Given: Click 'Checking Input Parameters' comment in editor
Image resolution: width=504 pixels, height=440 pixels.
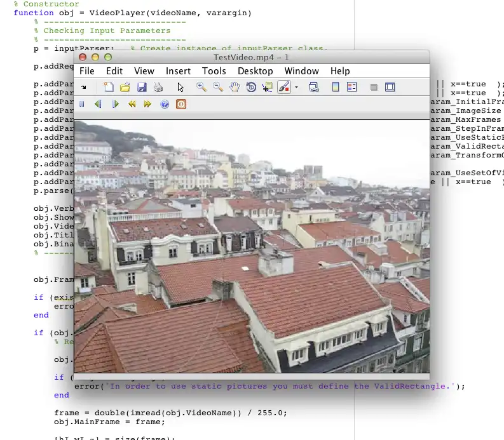Looking at the screenshot, I should (x=107, y=31).
